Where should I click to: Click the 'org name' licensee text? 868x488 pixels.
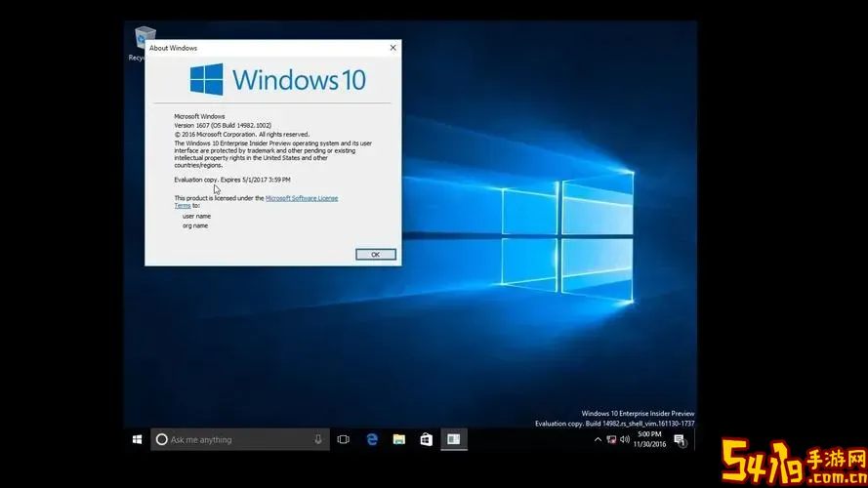pyautogui.click(x=195, y=225)
